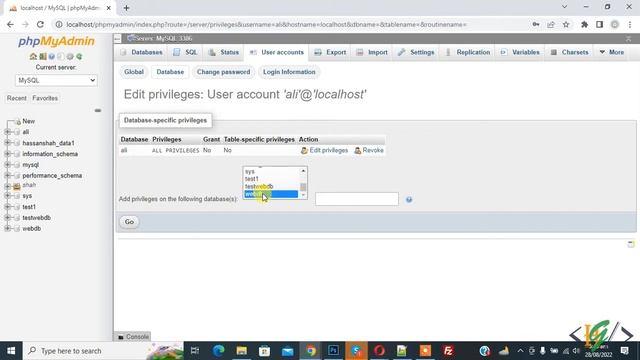
Task: Expand performance_schema database node
Action: [7, 175]
